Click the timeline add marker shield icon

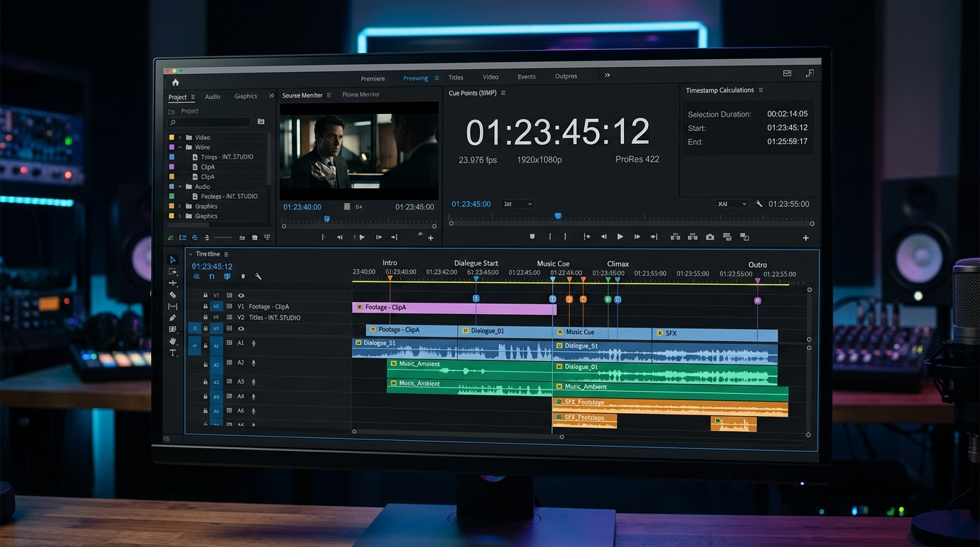243,276
